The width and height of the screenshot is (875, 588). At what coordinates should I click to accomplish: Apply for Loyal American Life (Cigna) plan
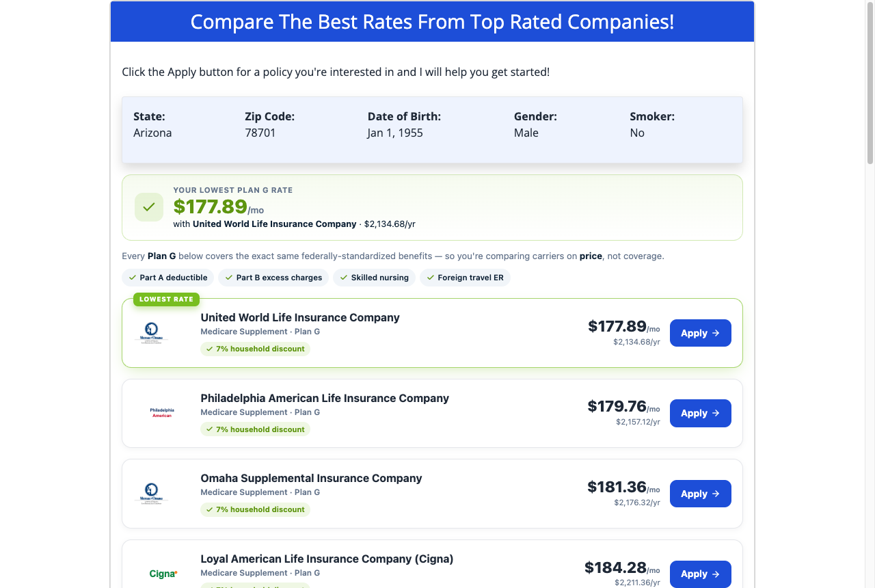click(701, 574)
